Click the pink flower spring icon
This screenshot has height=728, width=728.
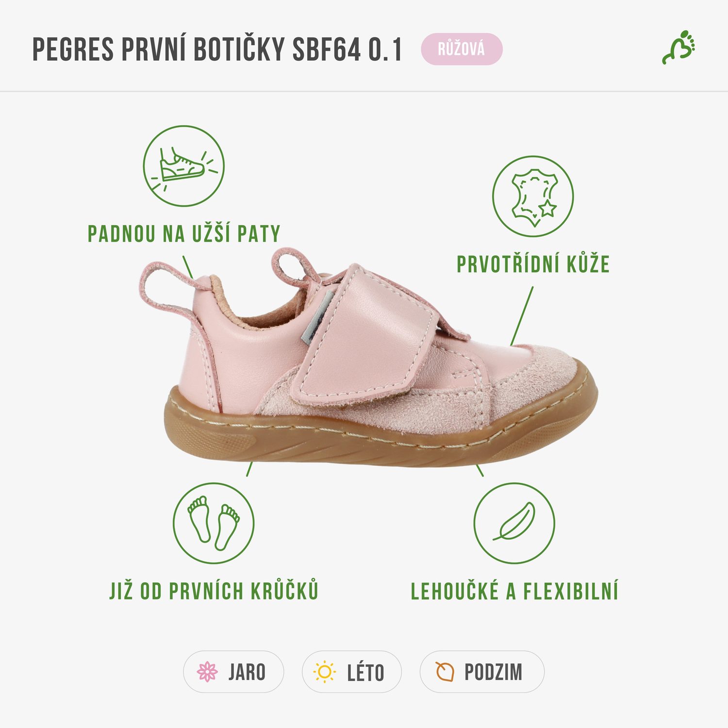207,672
